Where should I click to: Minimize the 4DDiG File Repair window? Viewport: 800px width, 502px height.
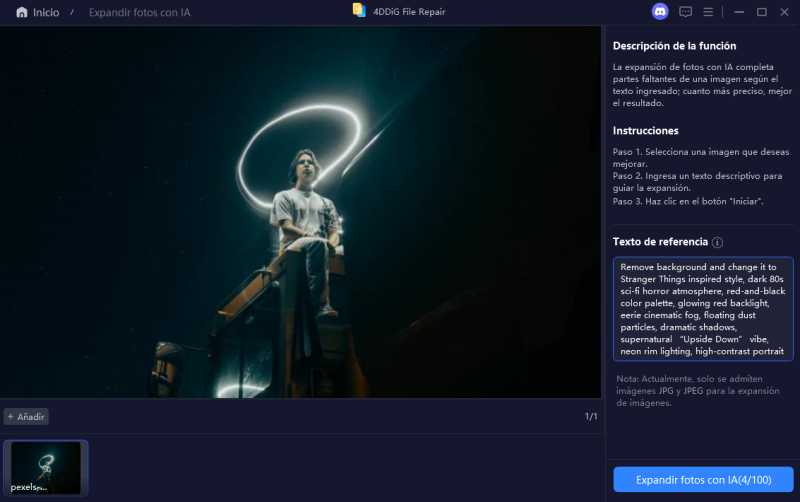tap(739, 12)
